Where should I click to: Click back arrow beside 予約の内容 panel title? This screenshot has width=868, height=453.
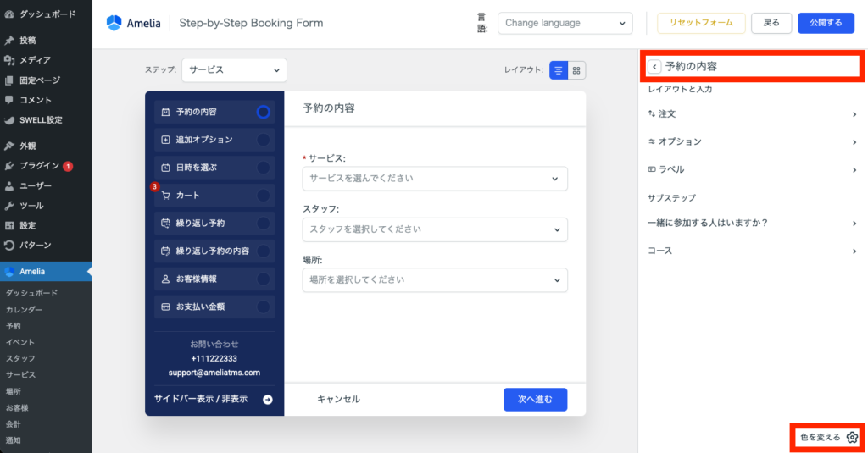click(654, 66)
